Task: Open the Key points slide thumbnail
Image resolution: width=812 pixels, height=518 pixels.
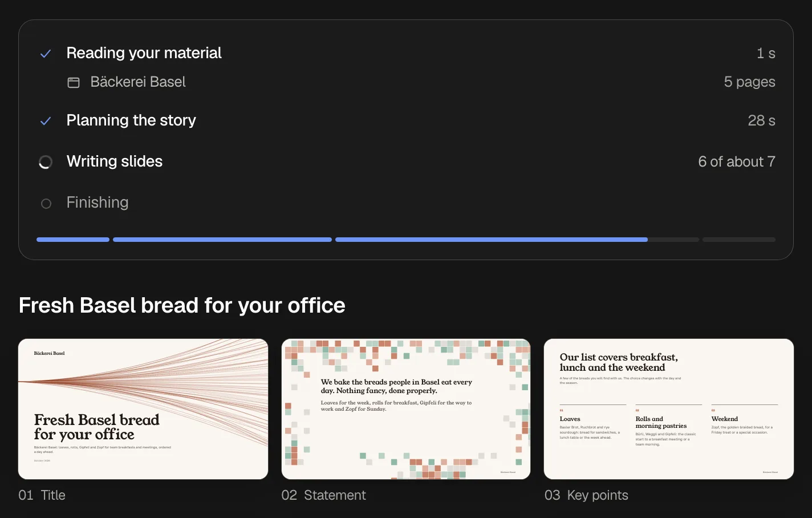Action: 669,409
